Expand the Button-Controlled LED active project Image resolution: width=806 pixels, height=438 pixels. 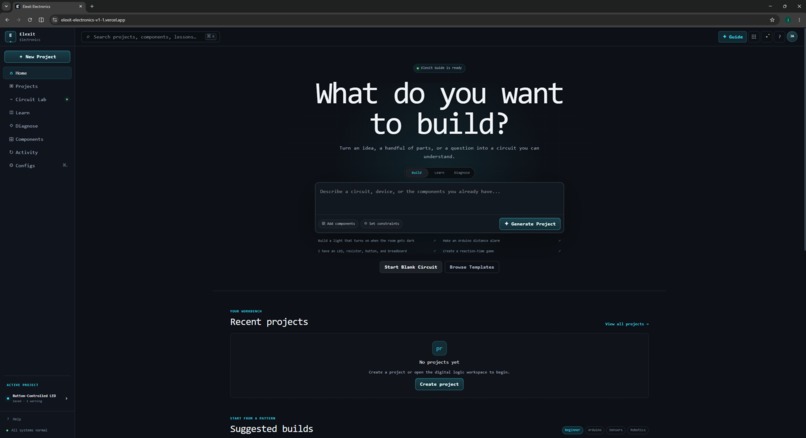pos(37,398)
